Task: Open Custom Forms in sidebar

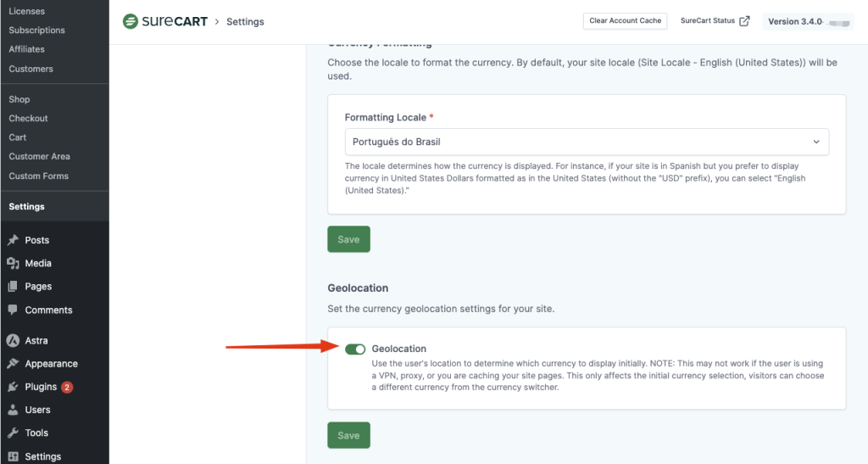Action: [x=38, y=176]
